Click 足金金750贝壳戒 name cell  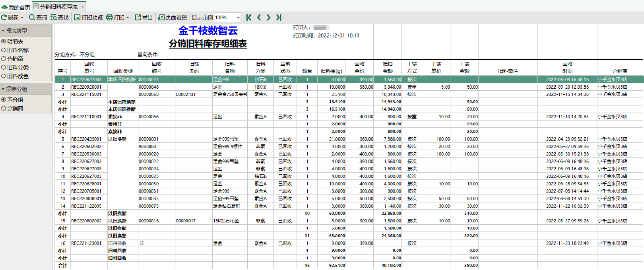click(230, 94)
